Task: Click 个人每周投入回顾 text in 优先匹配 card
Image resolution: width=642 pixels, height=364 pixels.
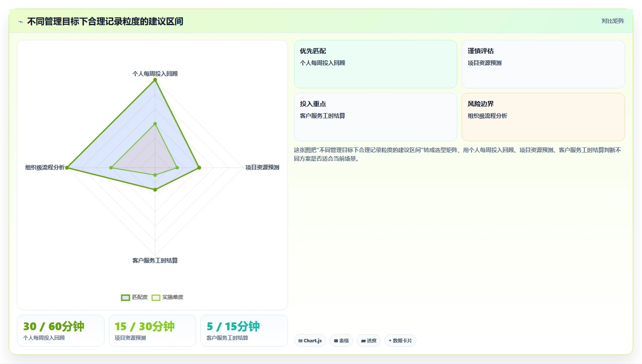Action: [322, 63]
